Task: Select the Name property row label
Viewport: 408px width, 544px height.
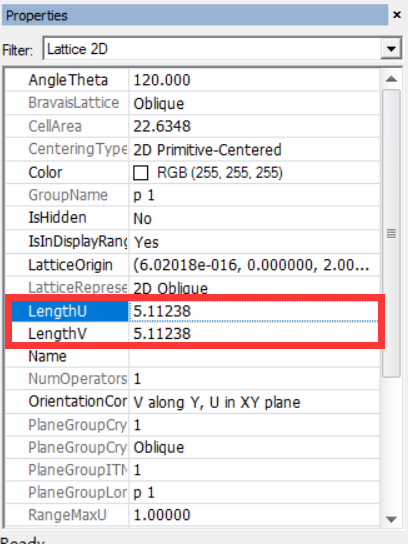Action: point(47,357)
